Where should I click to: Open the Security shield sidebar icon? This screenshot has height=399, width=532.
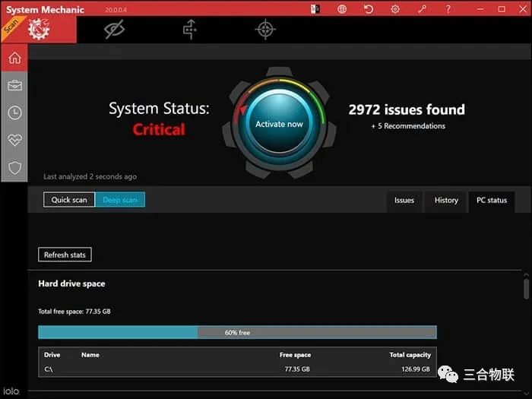(14, 168)
